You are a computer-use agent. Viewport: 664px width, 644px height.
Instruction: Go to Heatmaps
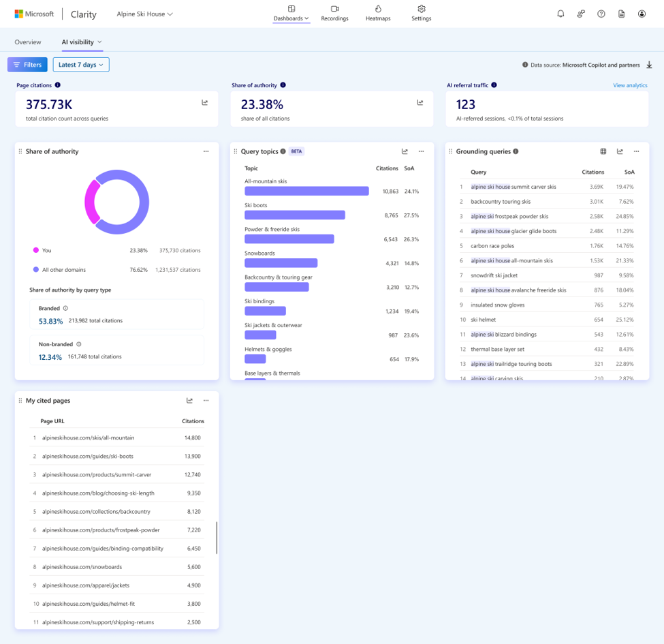point(378,13)
